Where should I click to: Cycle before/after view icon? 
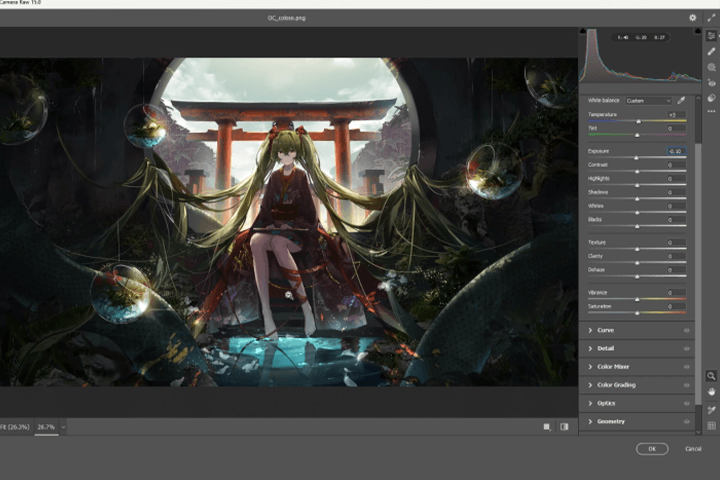click(564, 427)
